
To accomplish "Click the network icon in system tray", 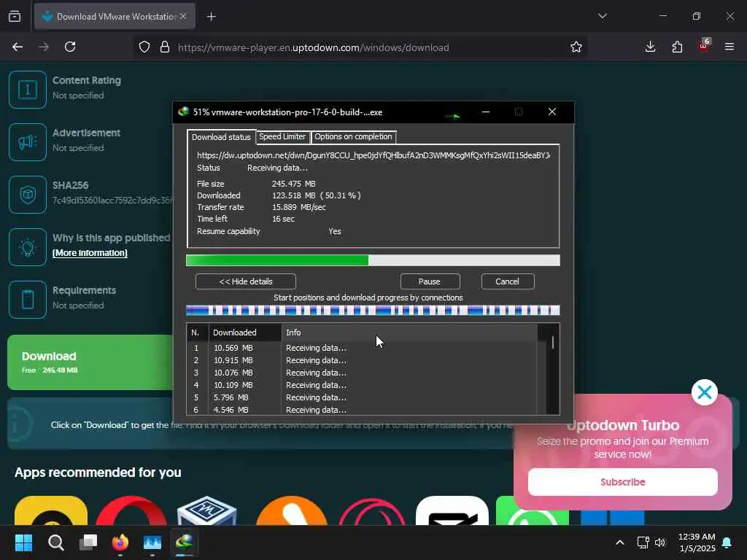I will [643, 542].
